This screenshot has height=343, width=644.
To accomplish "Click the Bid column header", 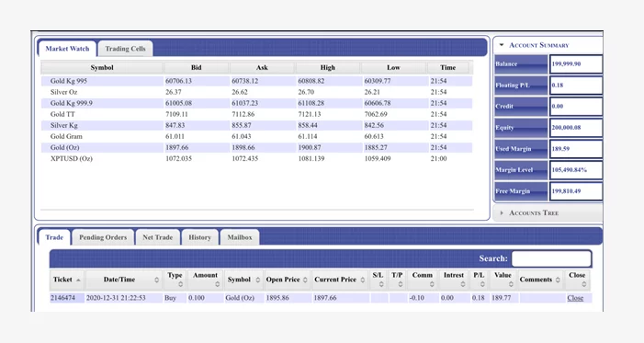I will click(197, 67).
